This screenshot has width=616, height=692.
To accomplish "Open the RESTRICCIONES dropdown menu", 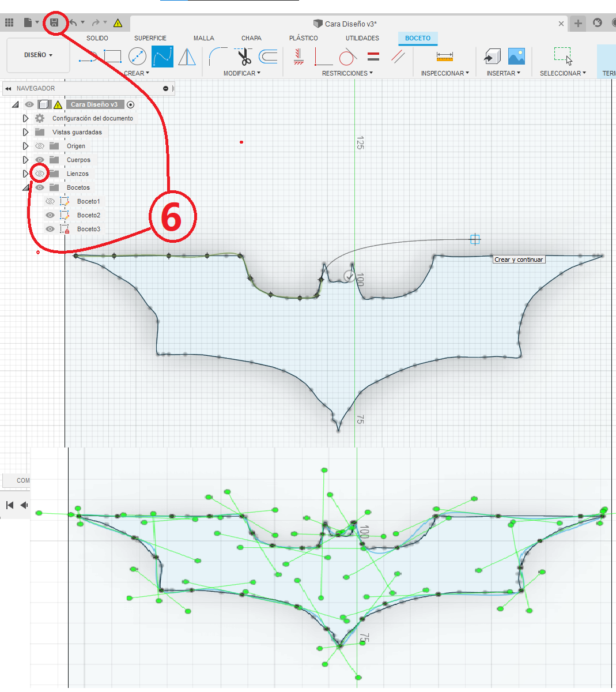I will [347, 73].
